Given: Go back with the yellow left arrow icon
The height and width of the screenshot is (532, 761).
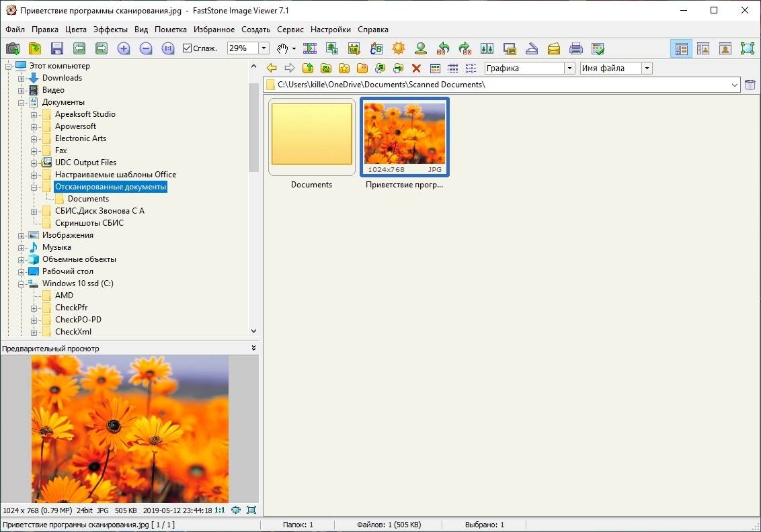Looking at the screenshot, I should pos(272,69).
